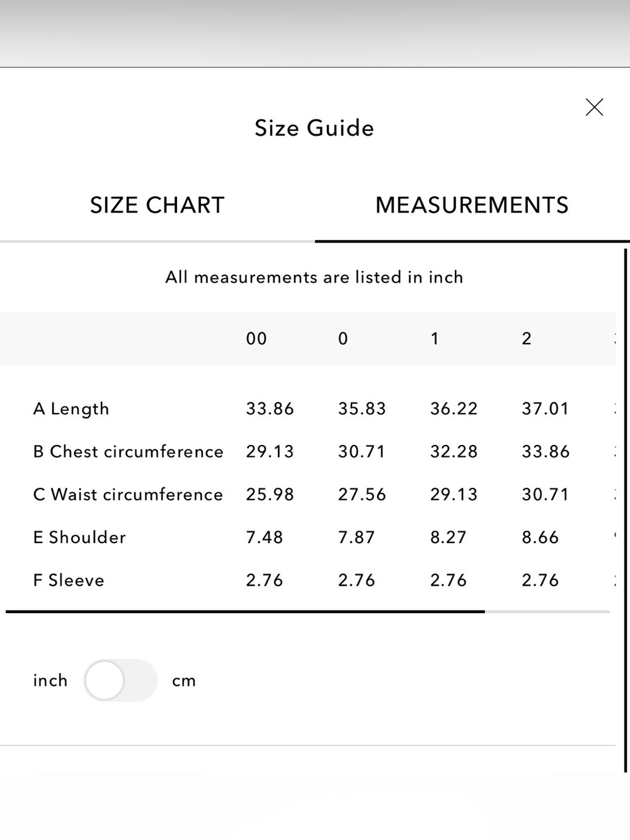Screen dimensions: 630x840
Task: Click the 37.01 length value for size 2
Action: (546, 409)
